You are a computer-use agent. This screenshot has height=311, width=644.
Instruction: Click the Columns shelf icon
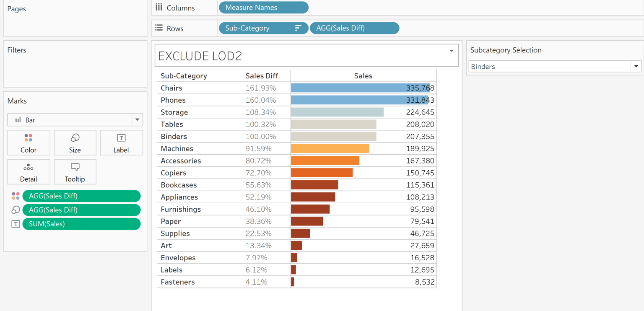click(158, 7)
